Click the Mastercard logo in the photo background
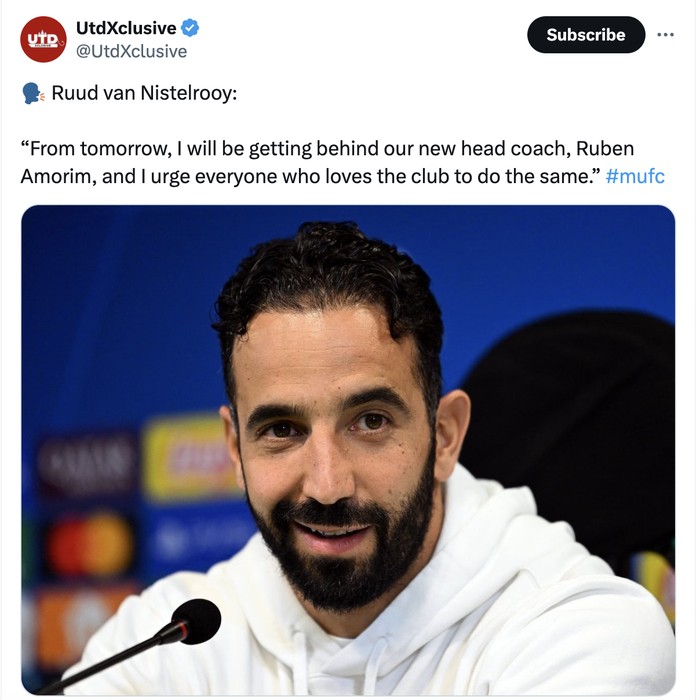This screenshot has height=700, width=700. click(89, 544)
